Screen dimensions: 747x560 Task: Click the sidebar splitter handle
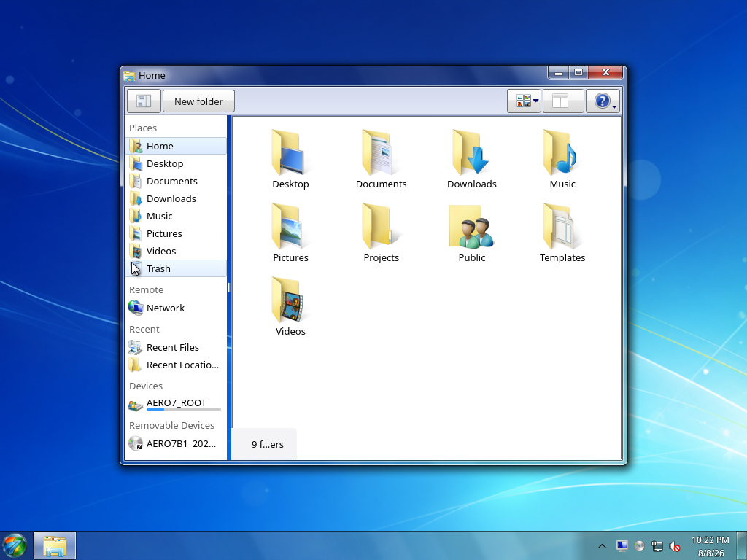point(229,287)
